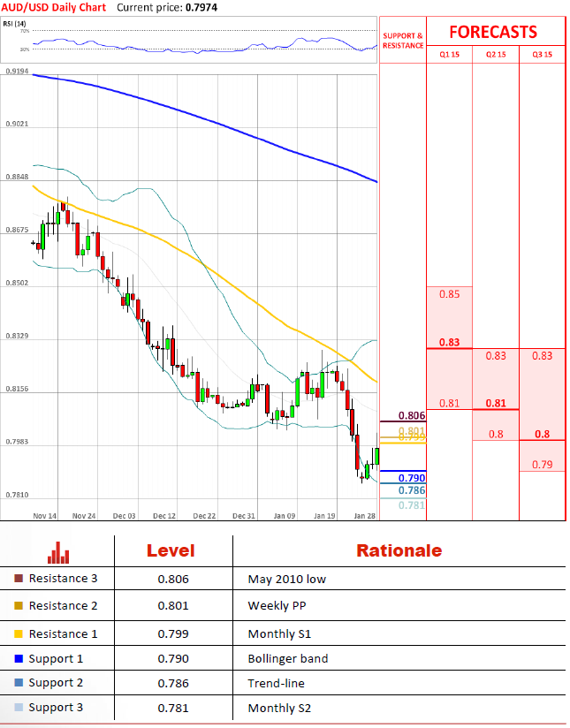
Task: Click the Level column header
Action: (x=171, y=550)
